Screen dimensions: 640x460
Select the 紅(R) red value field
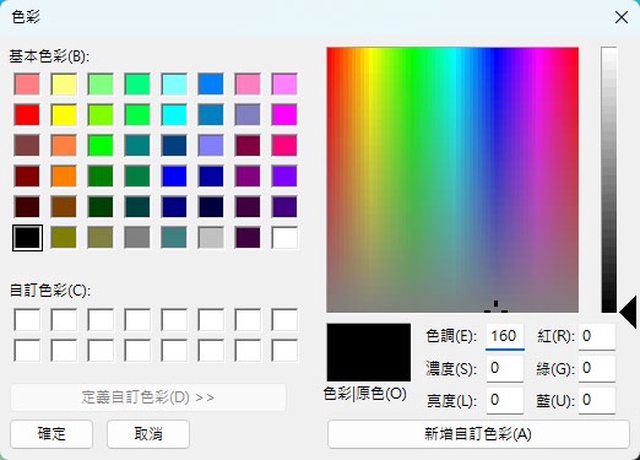[596, 336]
